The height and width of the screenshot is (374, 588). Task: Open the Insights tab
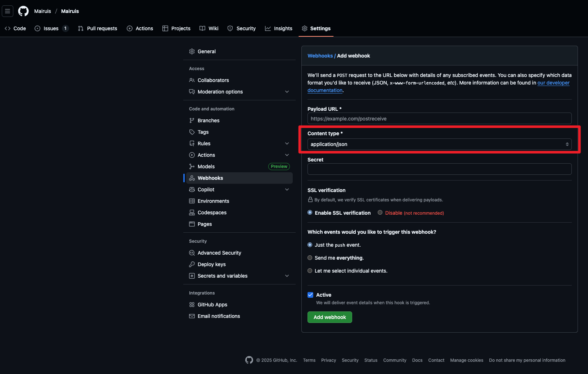[x=279, y=28]
